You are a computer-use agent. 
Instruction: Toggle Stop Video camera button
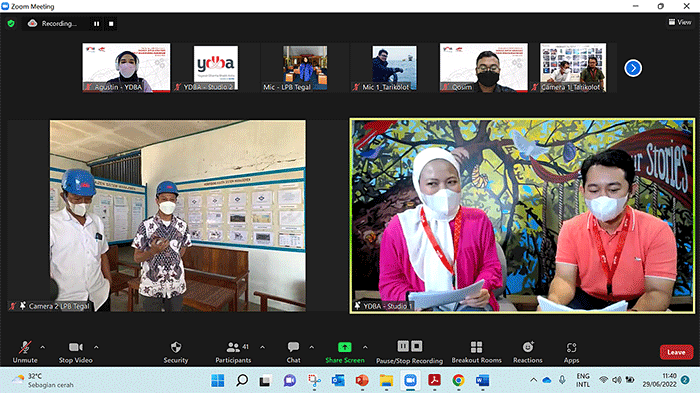(75, 352)
